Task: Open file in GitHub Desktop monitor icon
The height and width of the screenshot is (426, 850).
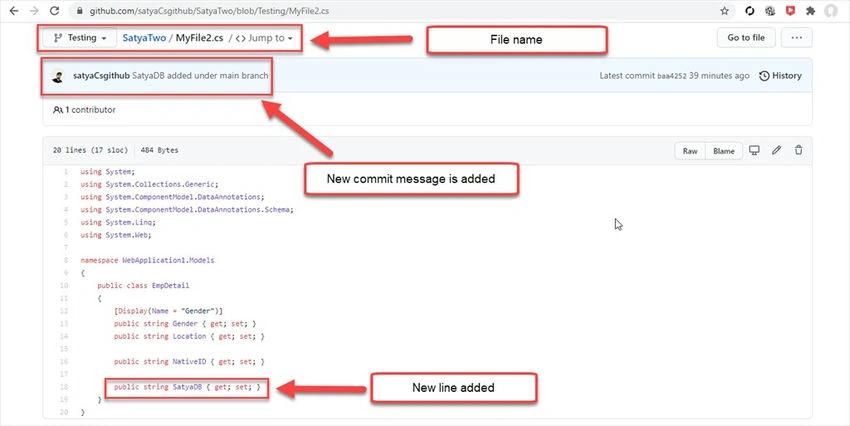Action: pos(754,150)
